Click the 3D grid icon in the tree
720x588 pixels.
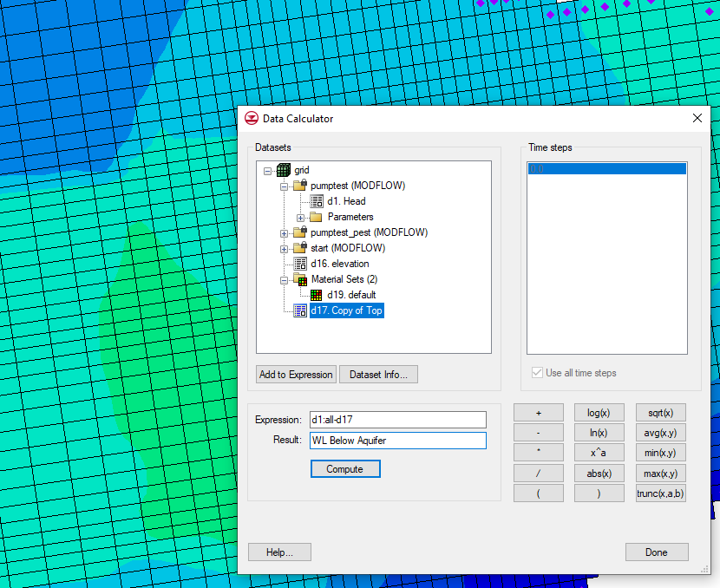coord(284,170)
